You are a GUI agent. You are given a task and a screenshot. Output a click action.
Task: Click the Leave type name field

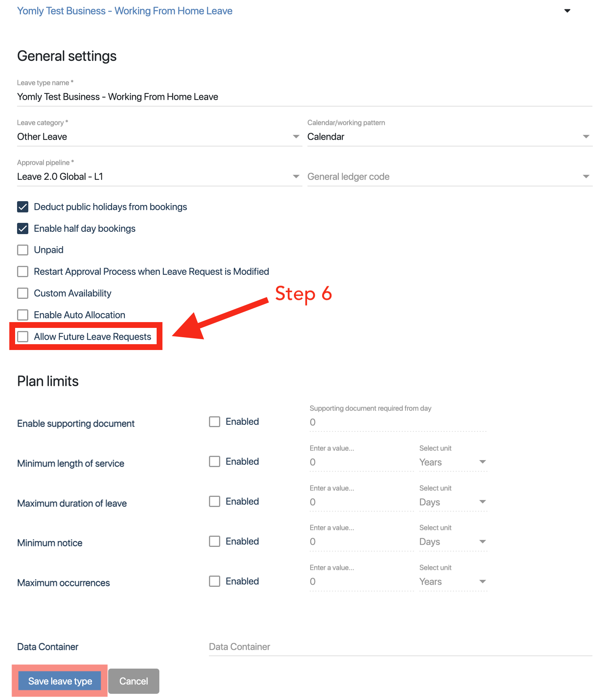pyautogui.click(x=305, y=97)
